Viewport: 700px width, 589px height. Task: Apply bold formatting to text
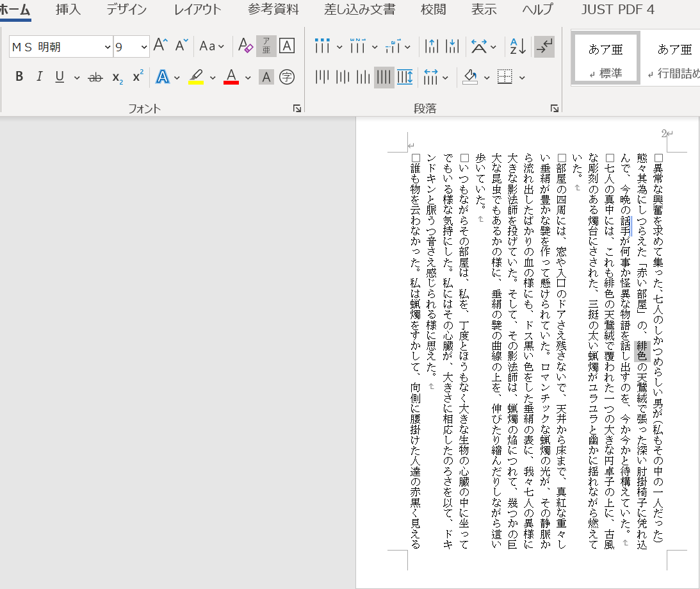click(x=19, y=76)
